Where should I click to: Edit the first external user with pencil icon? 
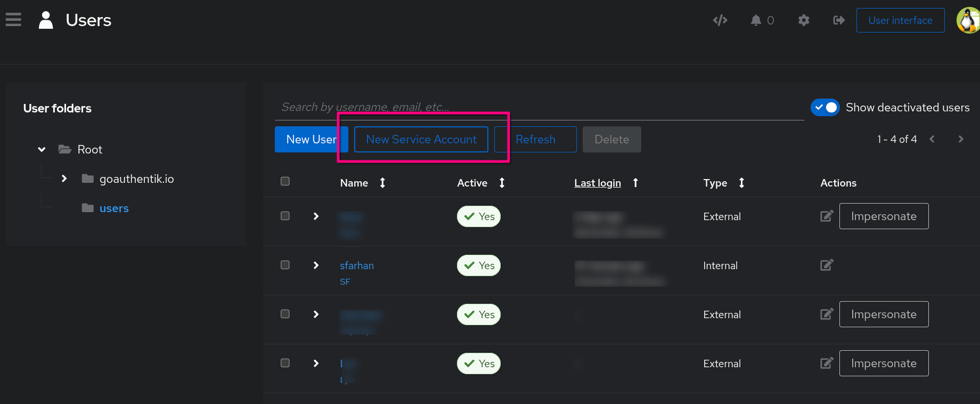point(826,216)
